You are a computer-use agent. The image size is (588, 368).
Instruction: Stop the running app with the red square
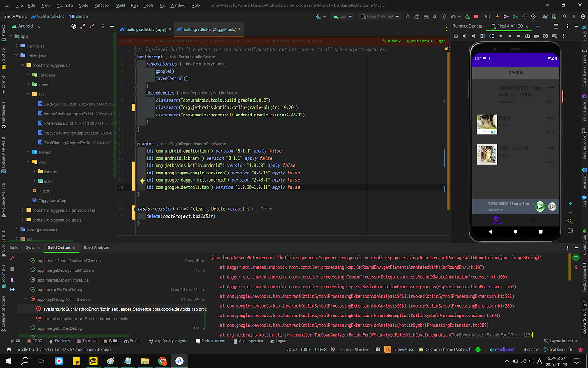(476, 17)
